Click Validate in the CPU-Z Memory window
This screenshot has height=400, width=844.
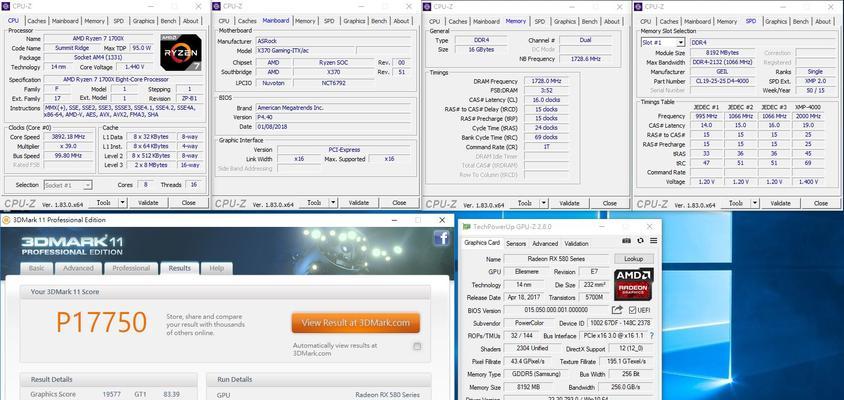click(x=569, y=203)
